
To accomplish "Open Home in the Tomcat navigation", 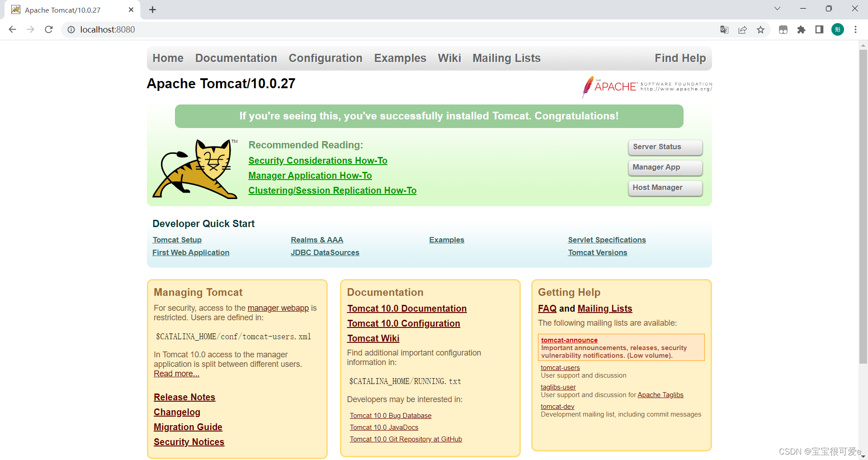I will point(168,58).
